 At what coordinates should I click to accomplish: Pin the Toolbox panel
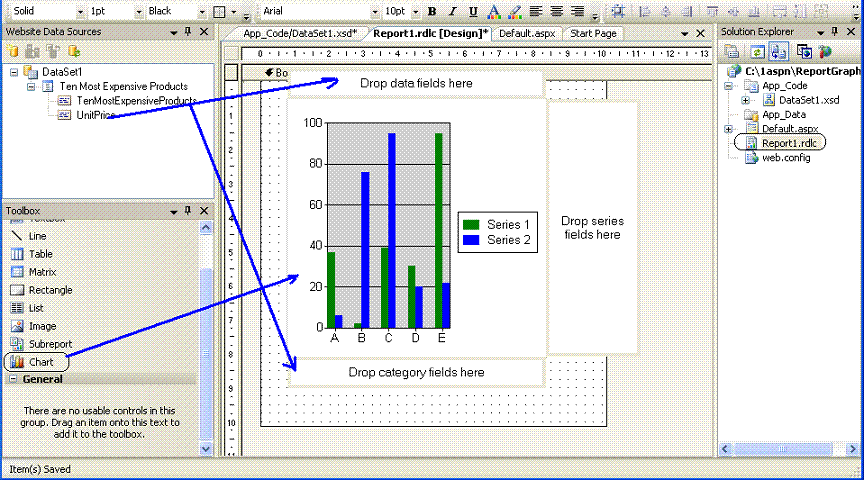(x=188, y=211)
